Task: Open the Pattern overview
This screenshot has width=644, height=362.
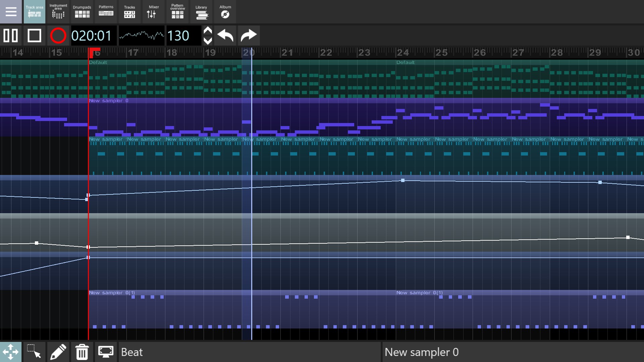Action: pyautogui.click(x=177, y=12)
